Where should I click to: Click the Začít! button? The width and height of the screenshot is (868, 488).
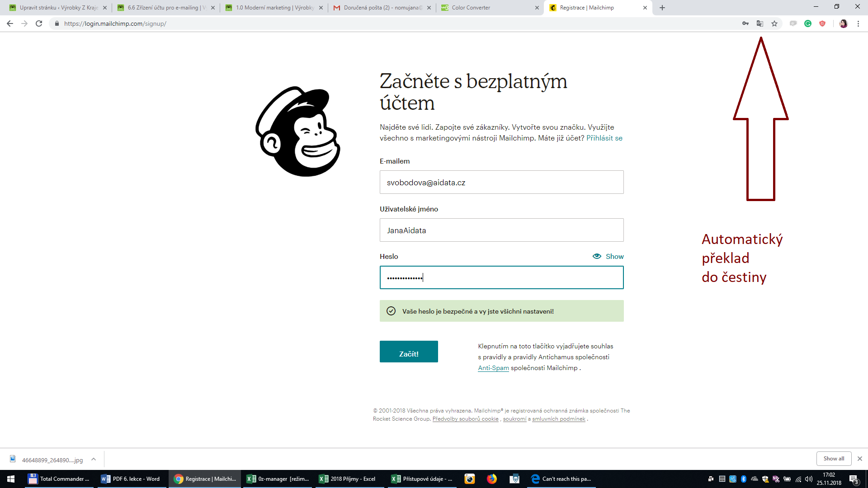coord(409,352)
